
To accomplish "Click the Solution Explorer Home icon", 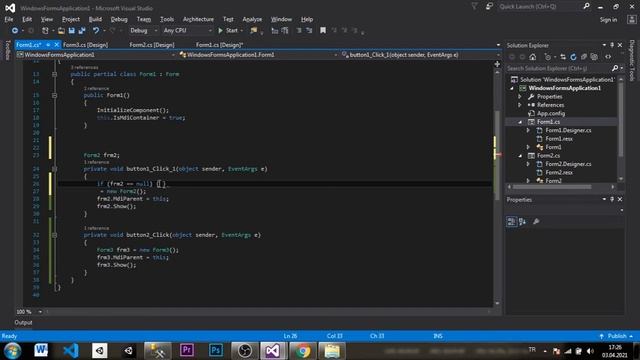I will coord(532,57).
